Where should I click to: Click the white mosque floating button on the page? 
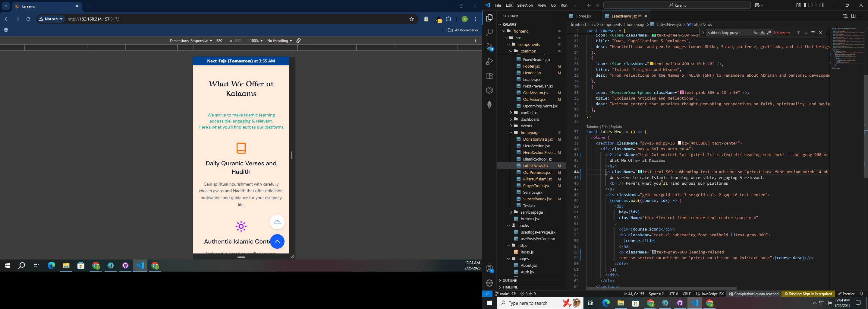277,222
